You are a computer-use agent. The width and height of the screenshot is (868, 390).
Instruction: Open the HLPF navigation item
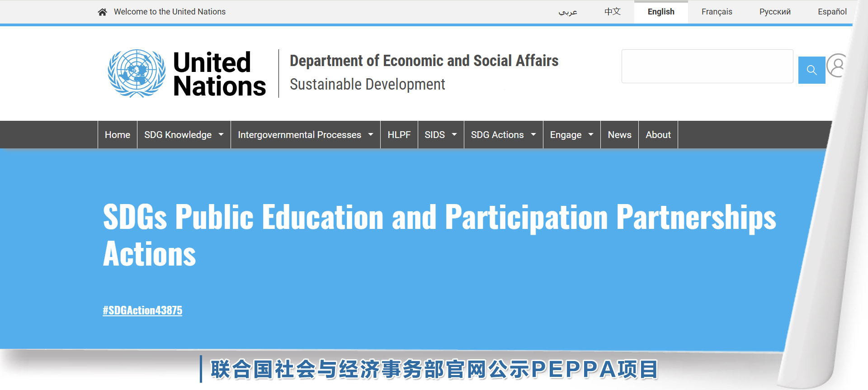tap(399, 135)
